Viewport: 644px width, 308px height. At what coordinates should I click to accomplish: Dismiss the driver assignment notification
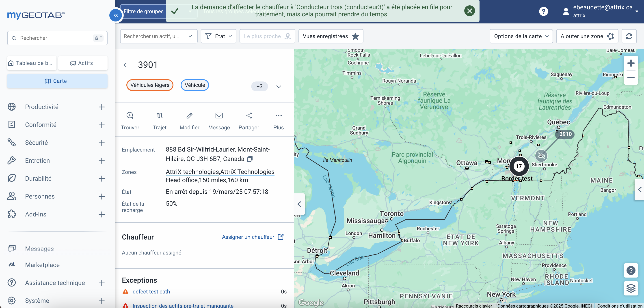(x=469, y=11)
